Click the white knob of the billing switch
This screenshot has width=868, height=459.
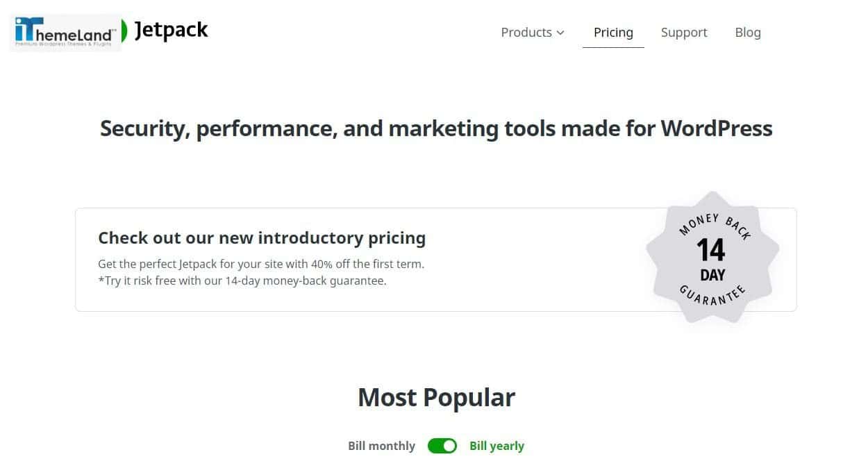[x=448, y=446]
